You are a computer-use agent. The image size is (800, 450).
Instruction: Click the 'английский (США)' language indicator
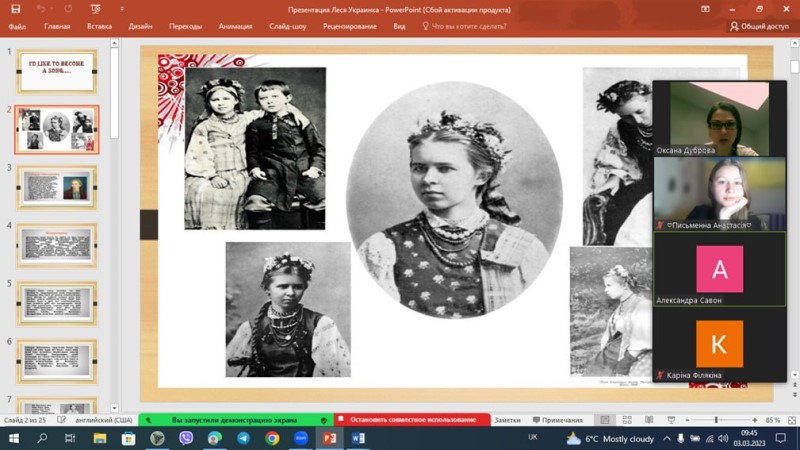click(x=104, y=420)
